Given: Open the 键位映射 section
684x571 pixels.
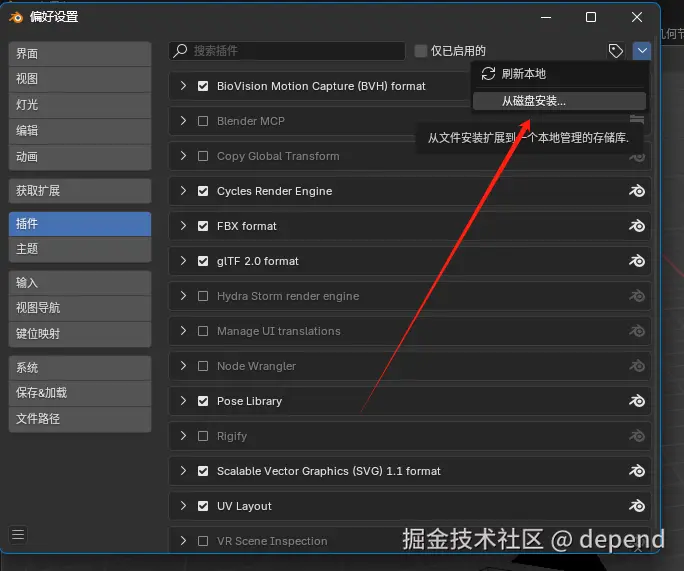Looking at the screenshot, I should [80, 334].
